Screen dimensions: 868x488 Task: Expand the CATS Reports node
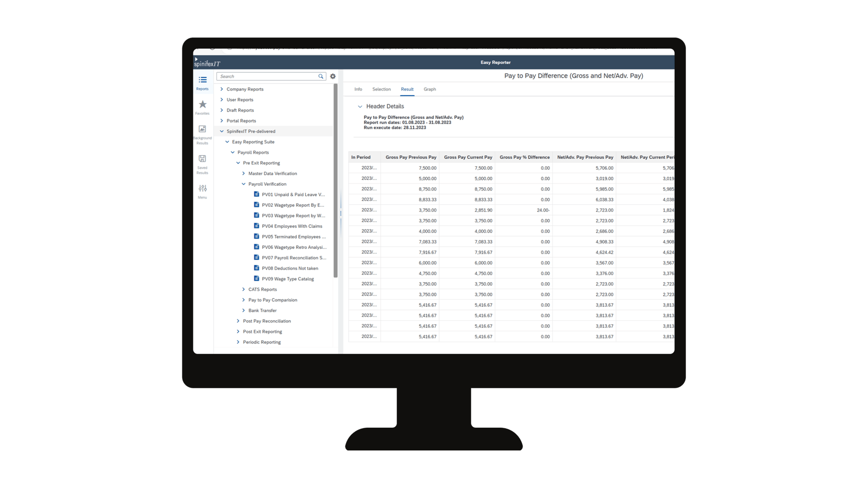coord(244,289)
